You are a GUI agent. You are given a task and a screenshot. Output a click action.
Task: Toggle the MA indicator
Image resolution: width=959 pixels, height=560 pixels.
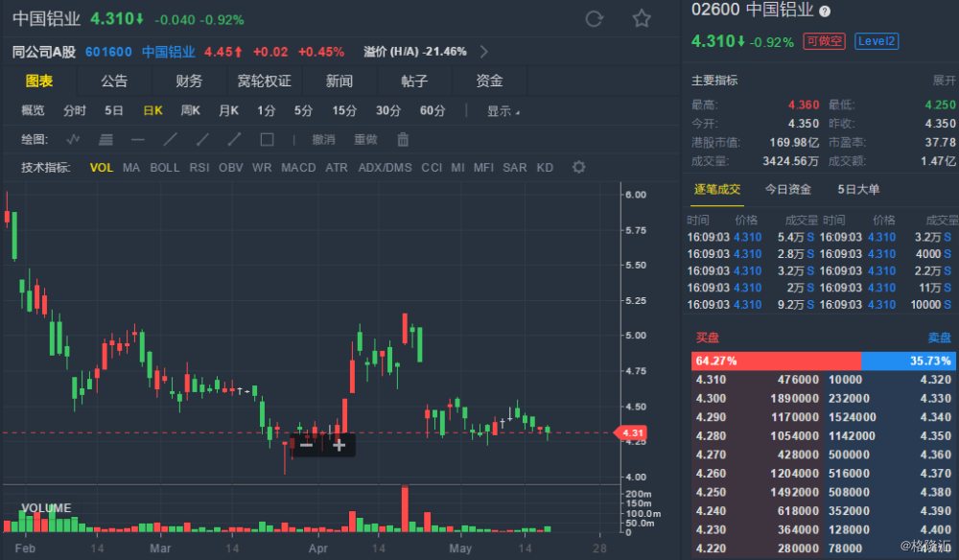130,168
